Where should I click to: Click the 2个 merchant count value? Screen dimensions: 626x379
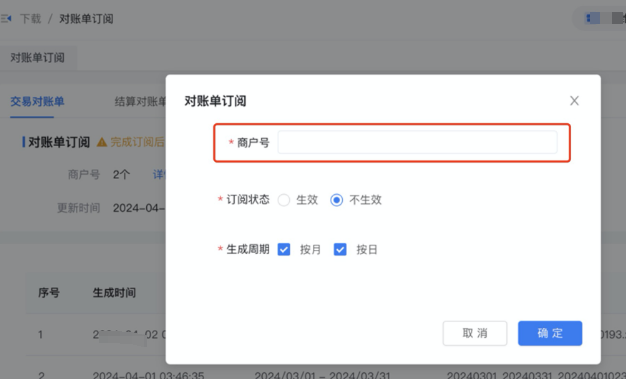point(121,175)
